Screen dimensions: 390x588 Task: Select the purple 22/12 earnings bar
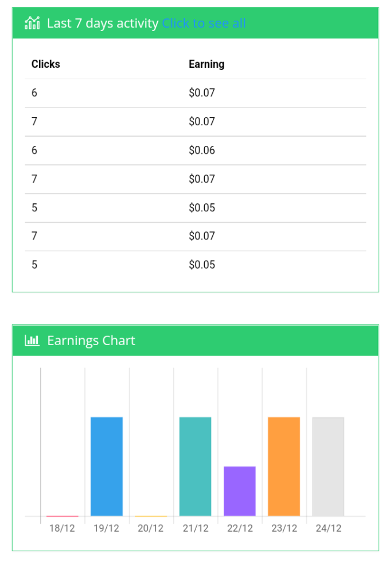[239, 492]
